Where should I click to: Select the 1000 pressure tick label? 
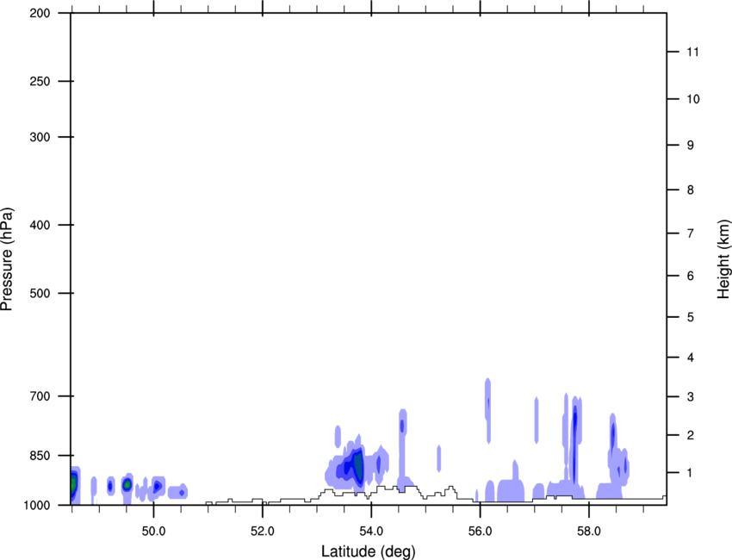click(37, 505)
